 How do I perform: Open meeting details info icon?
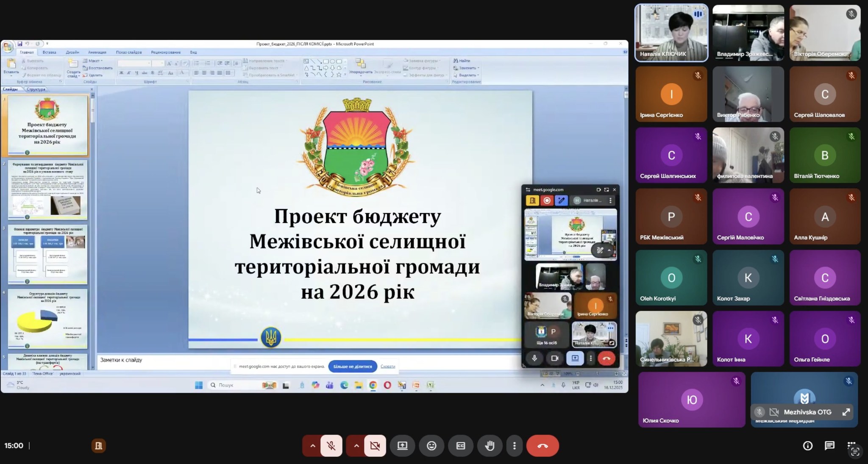click(x=807, y=445)
